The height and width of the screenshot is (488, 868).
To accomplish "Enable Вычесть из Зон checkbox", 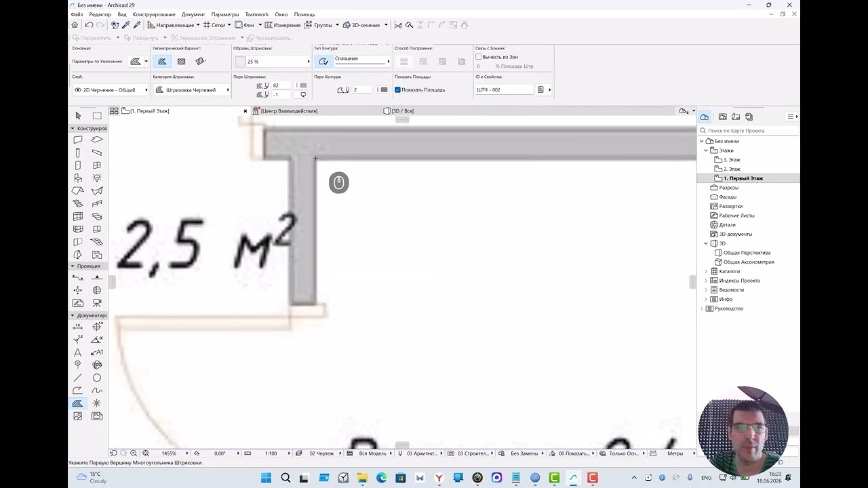I will (479, 57).
